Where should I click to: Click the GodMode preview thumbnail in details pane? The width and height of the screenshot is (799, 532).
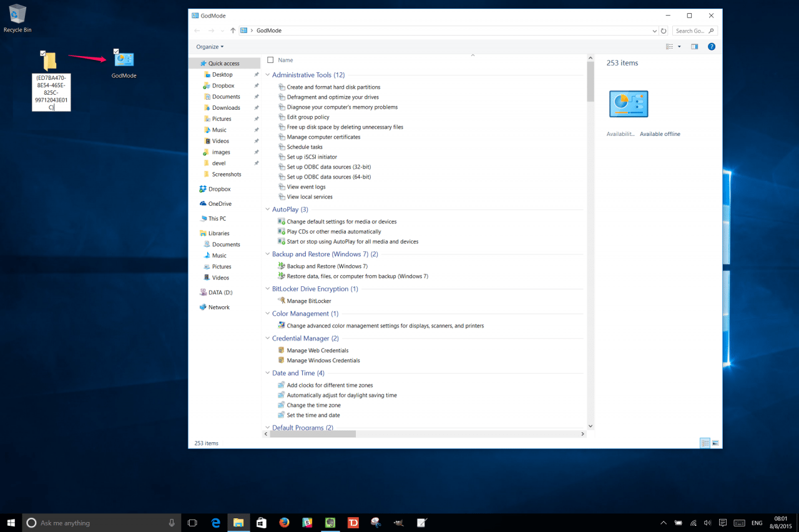[x=629, y=104]
